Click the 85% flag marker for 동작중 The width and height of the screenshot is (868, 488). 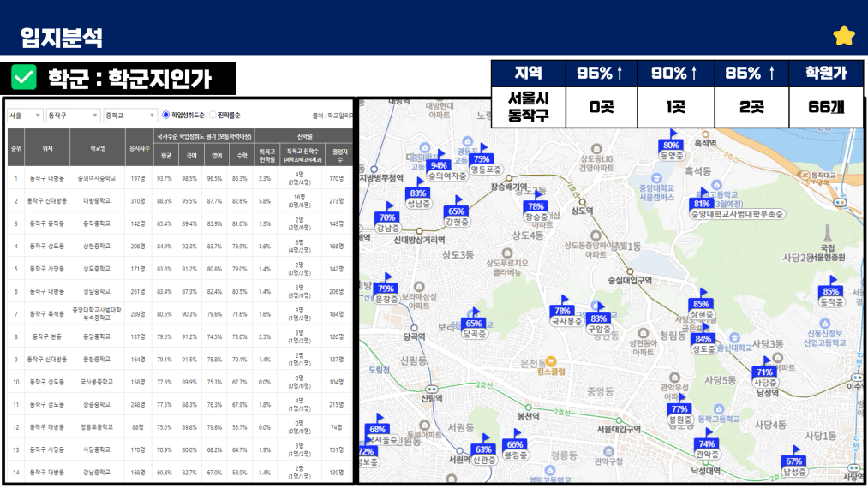click(830, 291)
